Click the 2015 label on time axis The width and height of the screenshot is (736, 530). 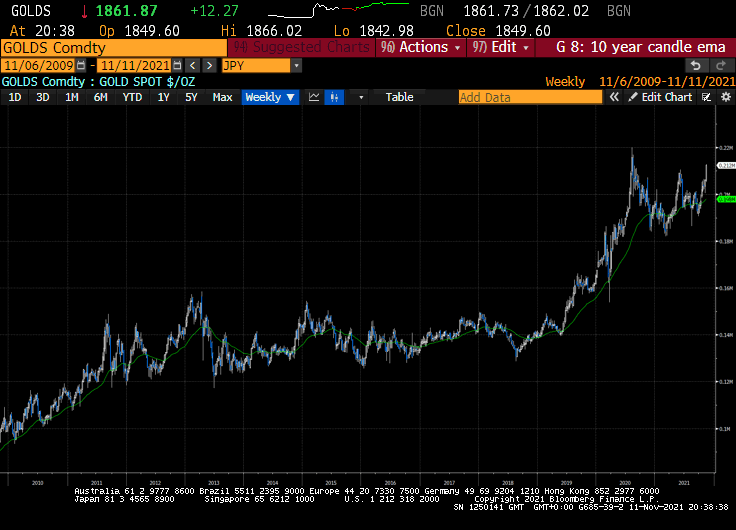point(331,483)
